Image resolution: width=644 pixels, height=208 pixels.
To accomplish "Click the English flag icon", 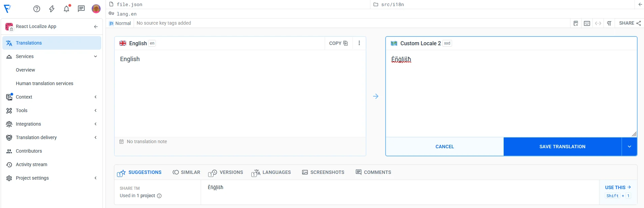I will [x=123, y=43].
